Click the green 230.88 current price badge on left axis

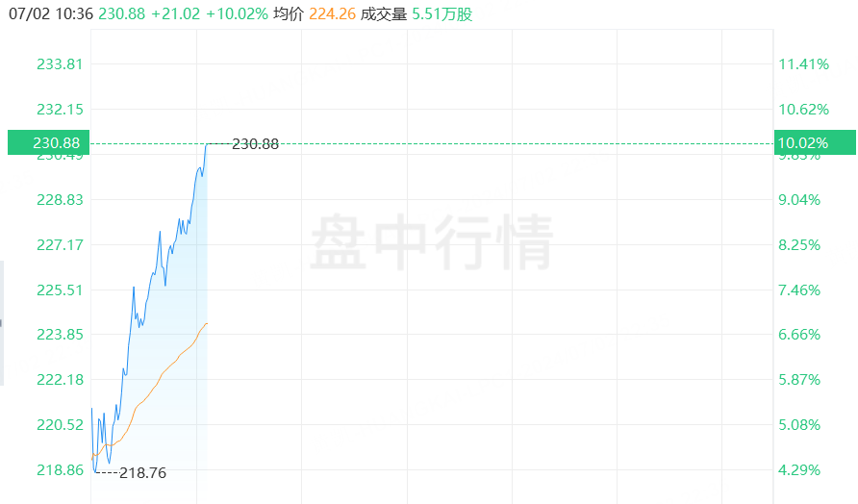click(x=48, y=142)
